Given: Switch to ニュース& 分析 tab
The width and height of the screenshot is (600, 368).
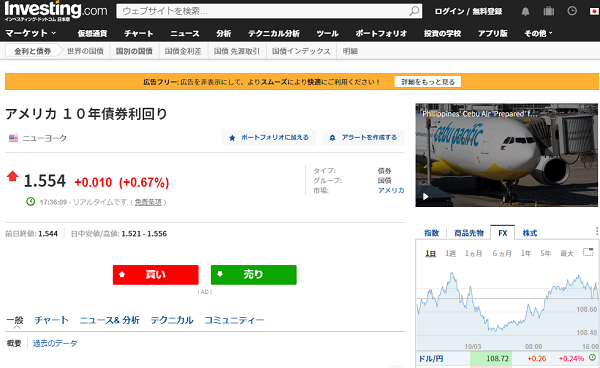Looking at the screenshot, I should [x=109, y=320].
